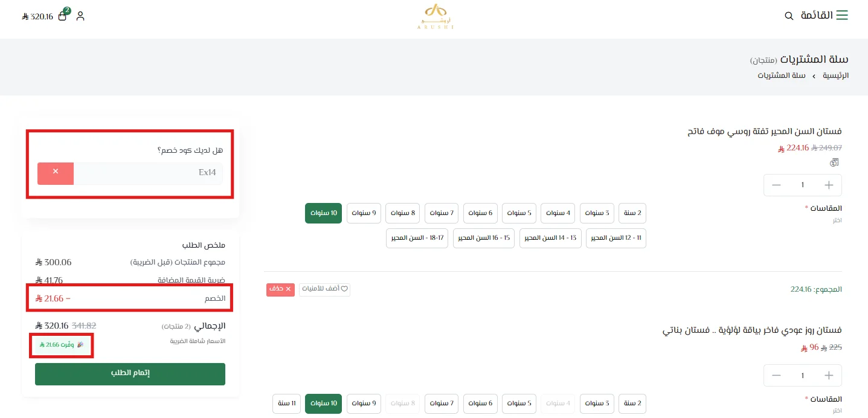Open product فستان السن المحير تفتة روسي موف فاتح

(765, 131)
